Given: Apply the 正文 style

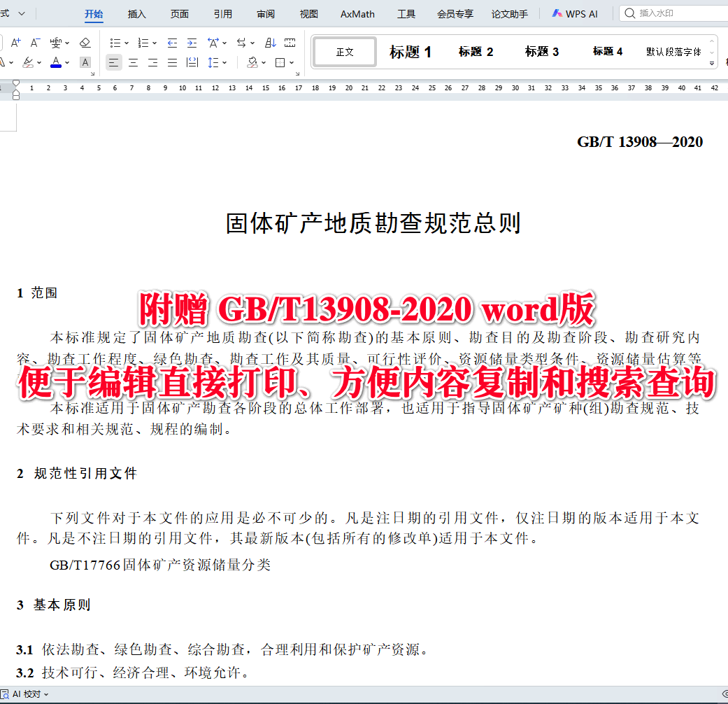Looking at the screenshot, I should point(345,52).
